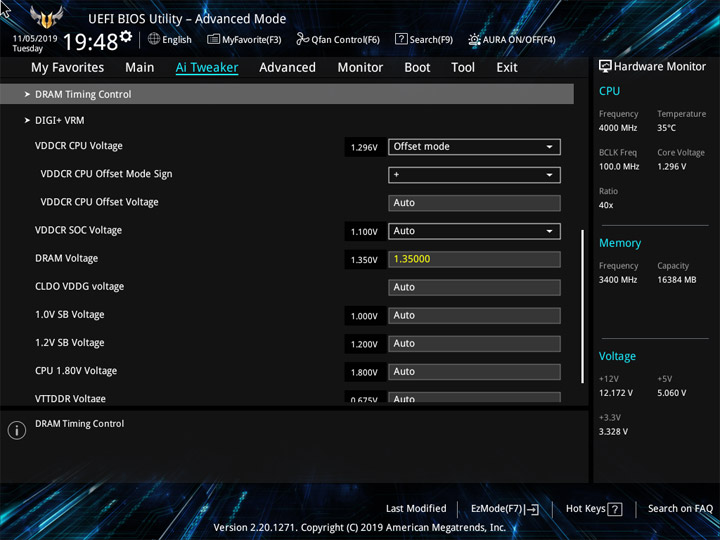
Task: Toggle the AURA ON/OFF light icon
Action: click(474, 39)
